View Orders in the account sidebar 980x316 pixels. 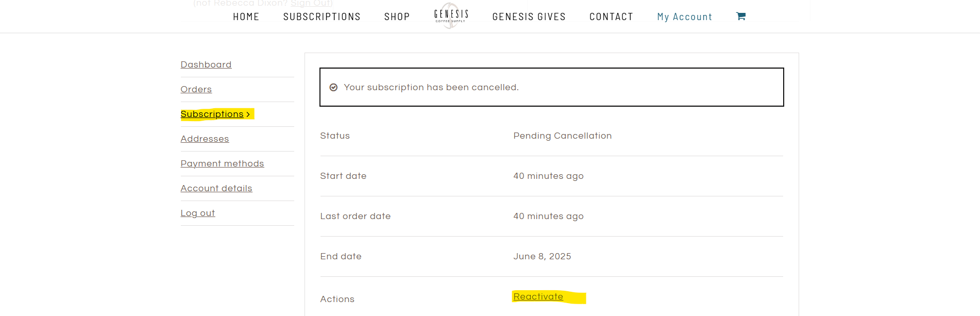tap(196, 89)
